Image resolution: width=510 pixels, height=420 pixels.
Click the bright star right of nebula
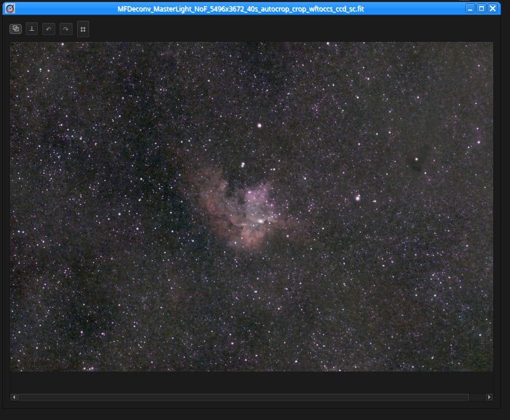coord(358,197)
